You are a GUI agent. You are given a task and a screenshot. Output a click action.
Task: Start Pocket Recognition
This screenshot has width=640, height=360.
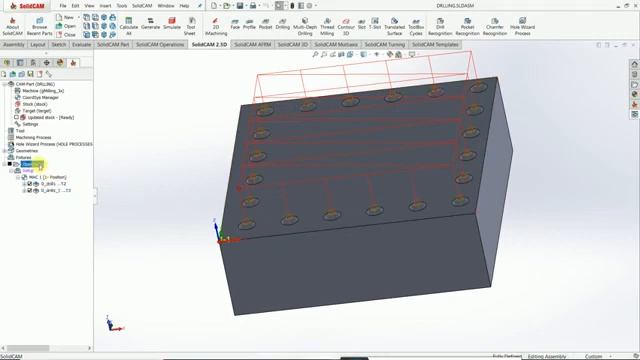pos(467,27)
